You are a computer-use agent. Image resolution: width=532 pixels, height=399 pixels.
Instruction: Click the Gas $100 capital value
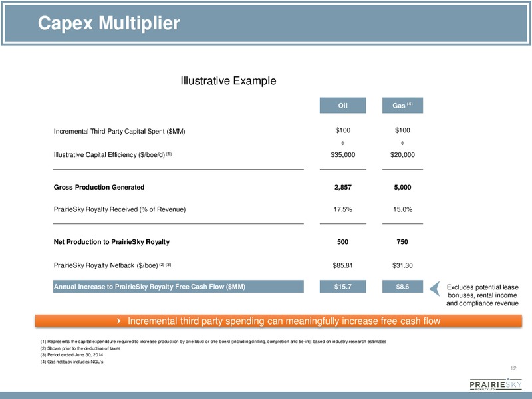pyautogui.click(x=402, y=130)
